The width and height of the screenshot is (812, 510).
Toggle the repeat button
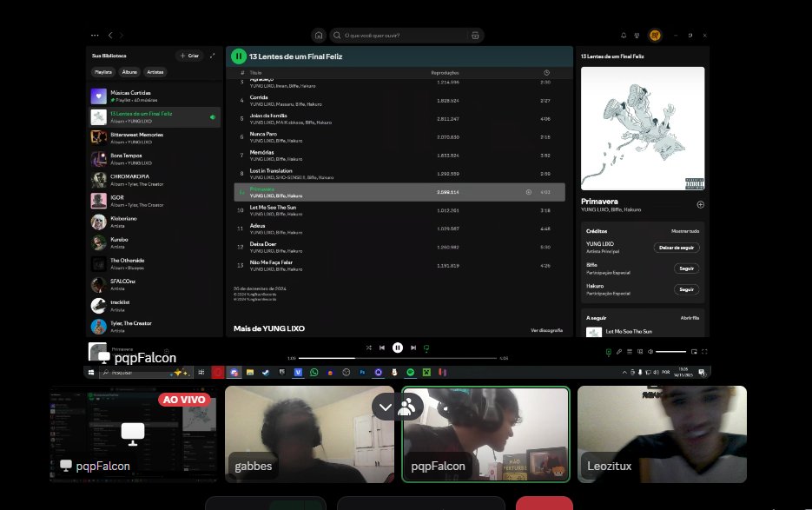pyautogui.click(x=426, y=348)
